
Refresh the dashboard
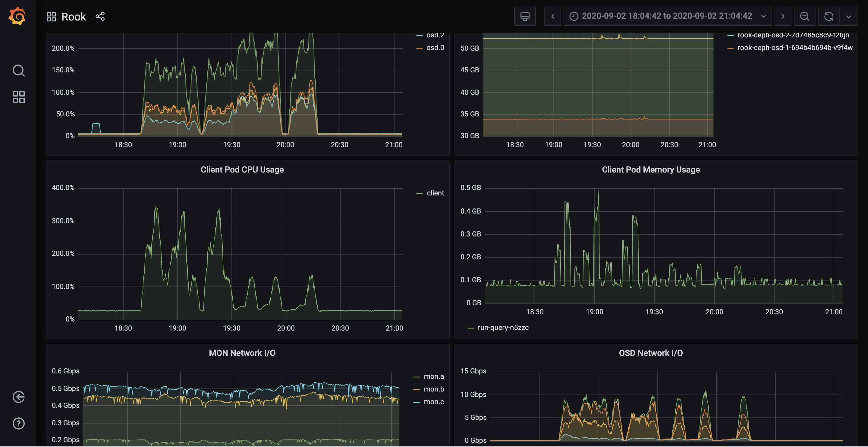click(x=829, y=16)
